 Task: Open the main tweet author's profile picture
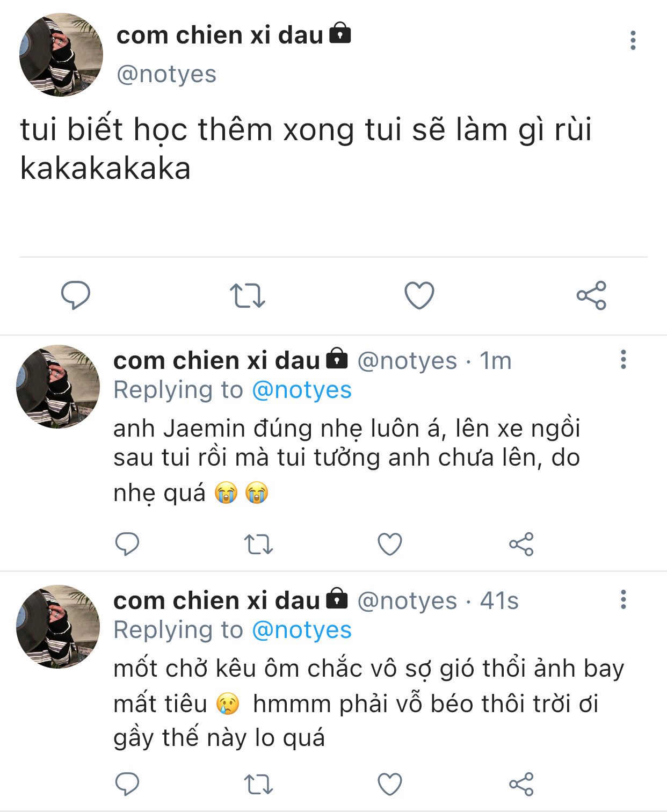[61, 55]
